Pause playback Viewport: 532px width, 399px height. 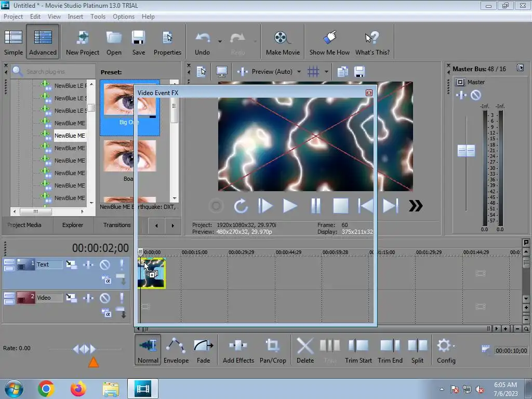click(x=315, y=206)
